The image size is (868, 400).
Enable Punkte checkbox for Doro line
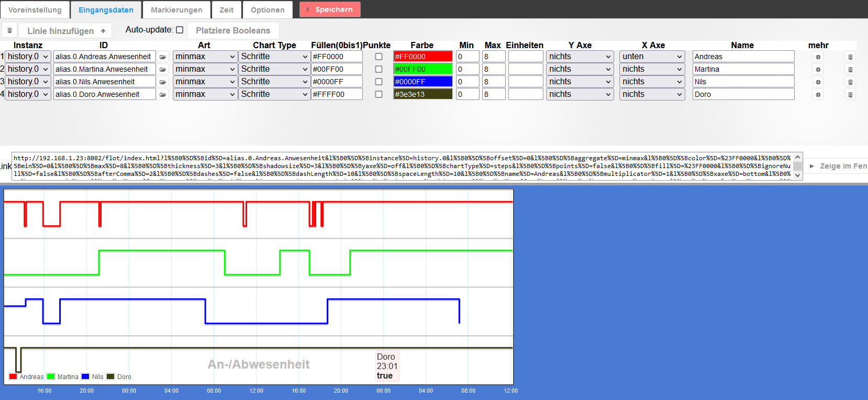click(379, 94)
